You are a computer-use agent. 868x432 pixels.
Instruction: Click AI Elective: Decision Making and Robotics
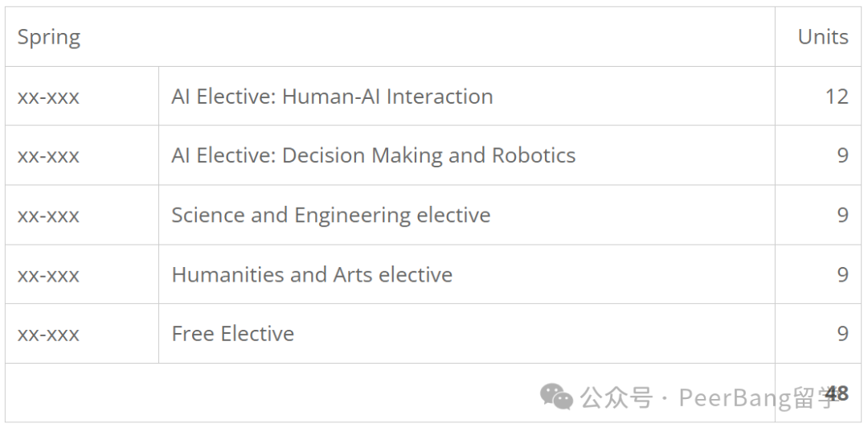[374, 155]
